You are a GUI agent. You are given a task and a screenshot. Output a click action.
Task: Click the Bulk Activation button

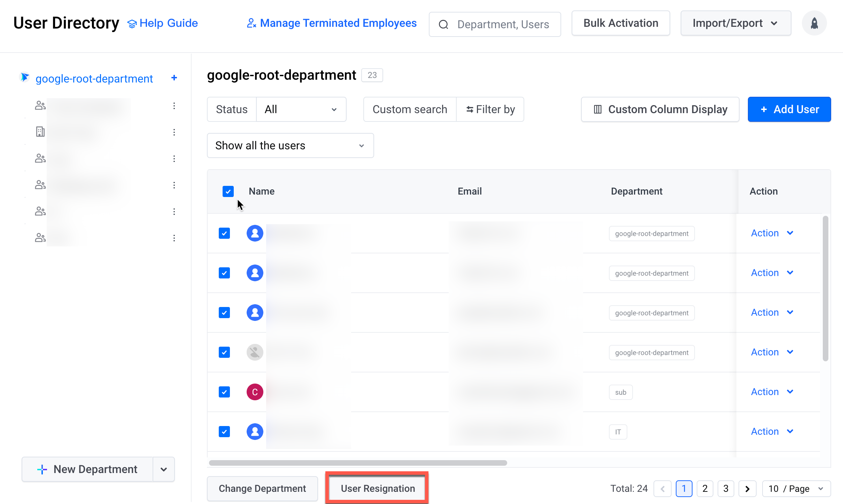tap(621, 23)
